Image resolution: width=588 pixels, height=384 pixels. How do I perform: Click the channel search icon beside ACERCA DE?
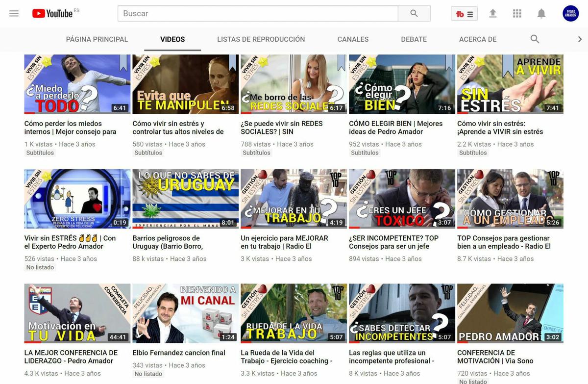pos(535,39)
